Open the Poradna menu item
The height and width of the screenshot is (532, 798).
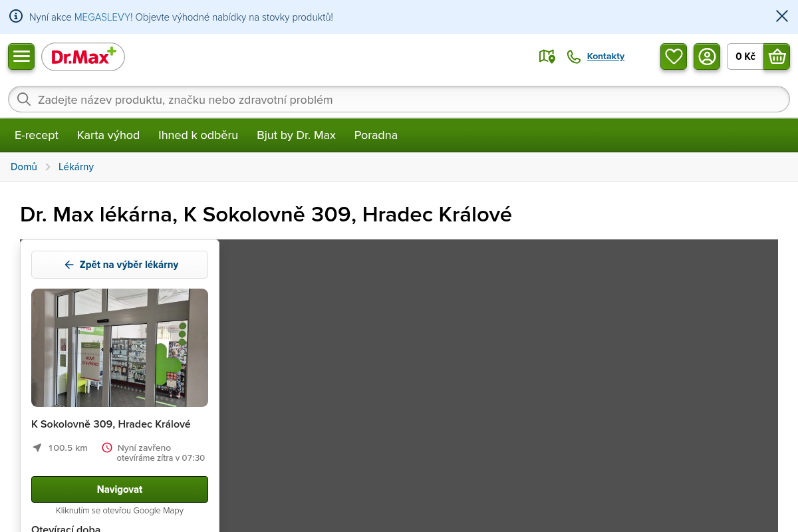376,135
